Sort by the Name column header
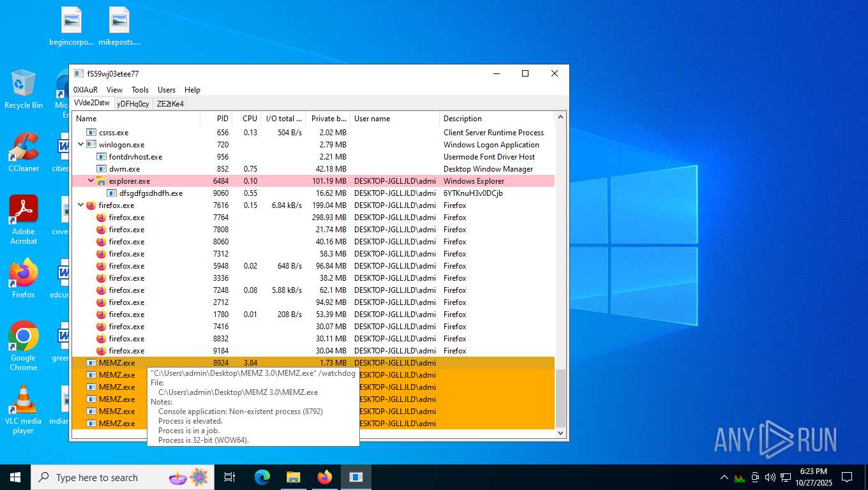Screen dimensions: 868x490 (x=136, y=119)
